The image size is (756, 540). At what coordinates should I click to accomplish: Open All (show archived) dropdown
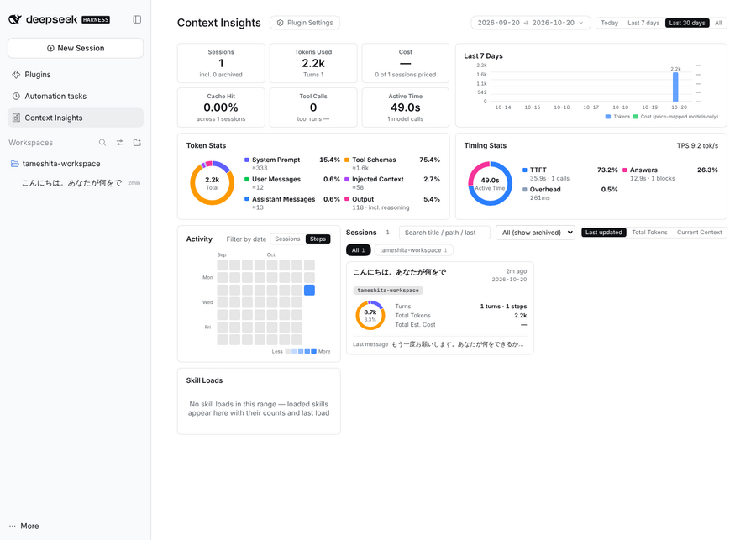535,233
